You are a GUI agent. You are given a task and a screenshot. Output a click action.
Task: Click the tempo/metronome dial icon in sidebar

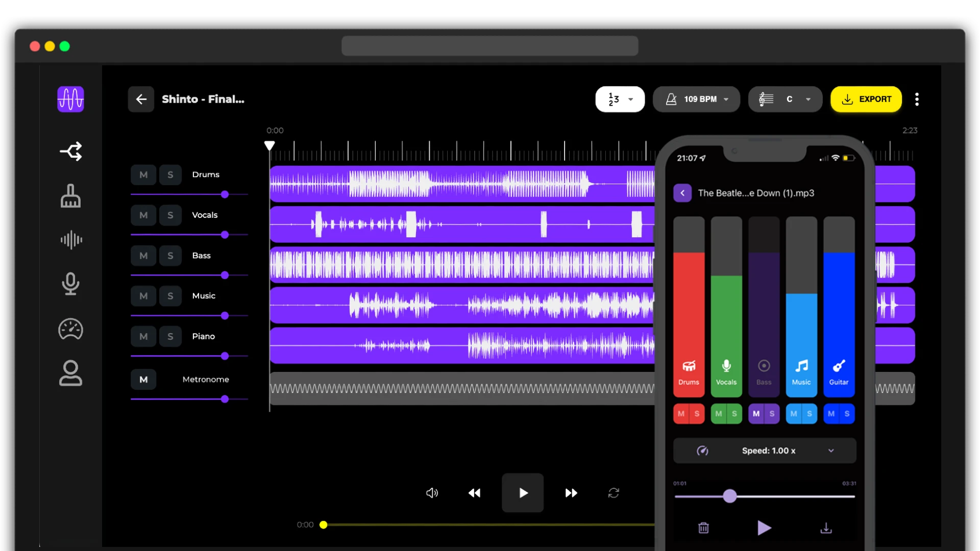coord(70,329)
